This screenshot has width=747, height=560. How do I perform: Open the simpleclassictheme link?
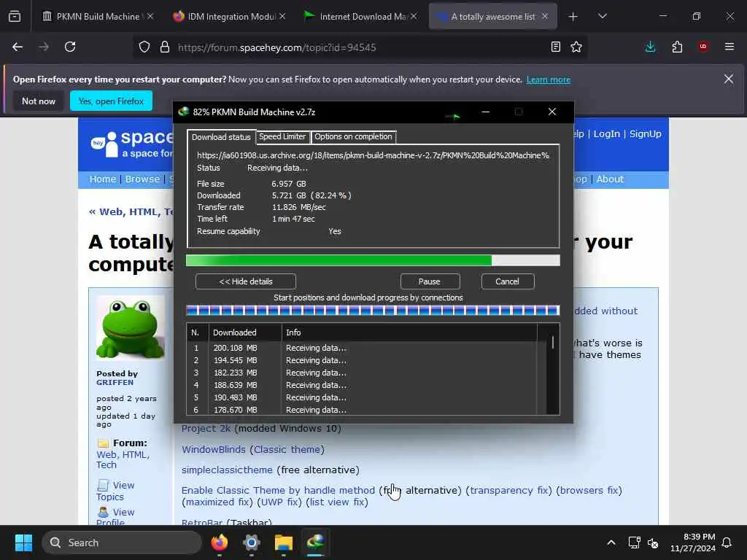click(x=227, y=470)
